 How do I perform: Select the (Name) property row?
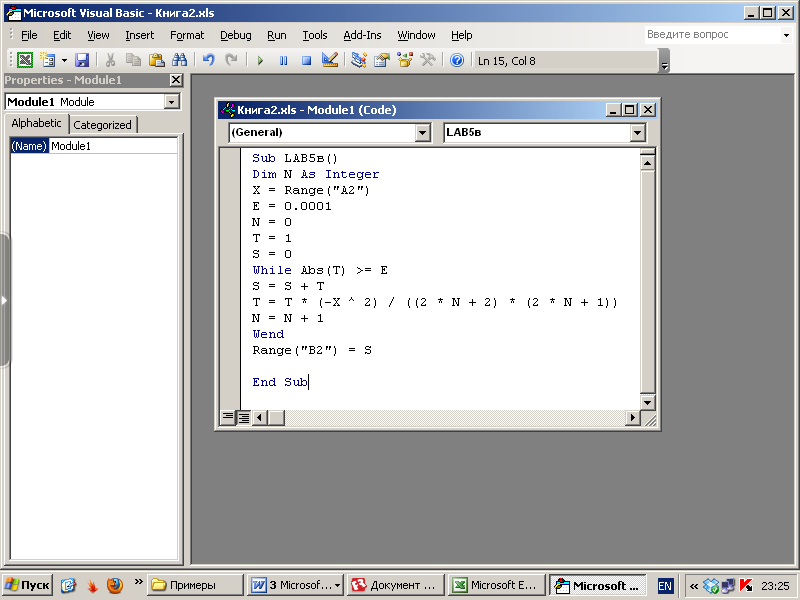[x=29, y=146]
